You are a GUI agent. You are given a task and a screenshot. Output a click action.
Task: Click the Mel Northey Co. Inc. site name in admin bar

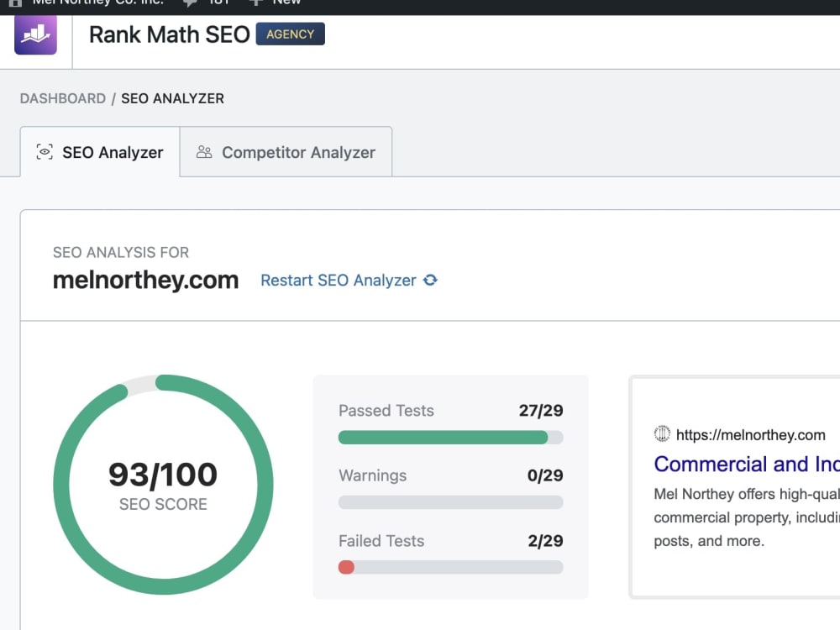pos(98,3)
